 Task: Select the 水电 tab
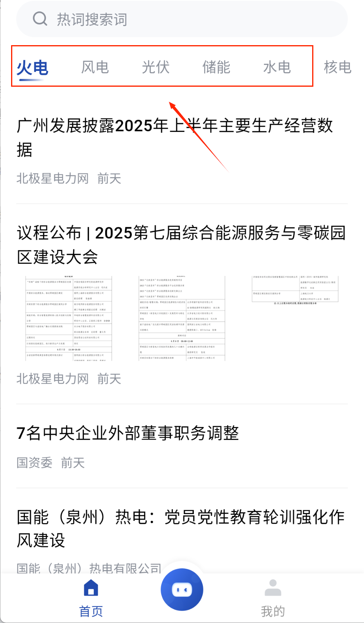(x=277, y=67)
